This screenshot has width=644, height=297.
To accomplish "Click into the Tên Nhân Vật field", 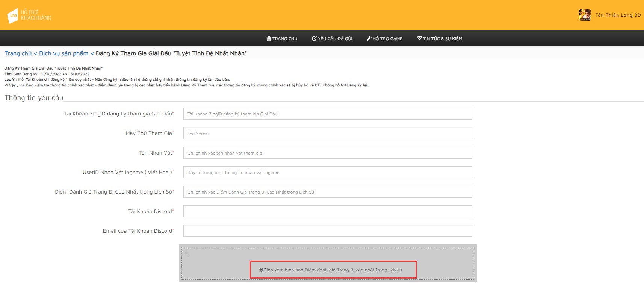I will 327,153.
